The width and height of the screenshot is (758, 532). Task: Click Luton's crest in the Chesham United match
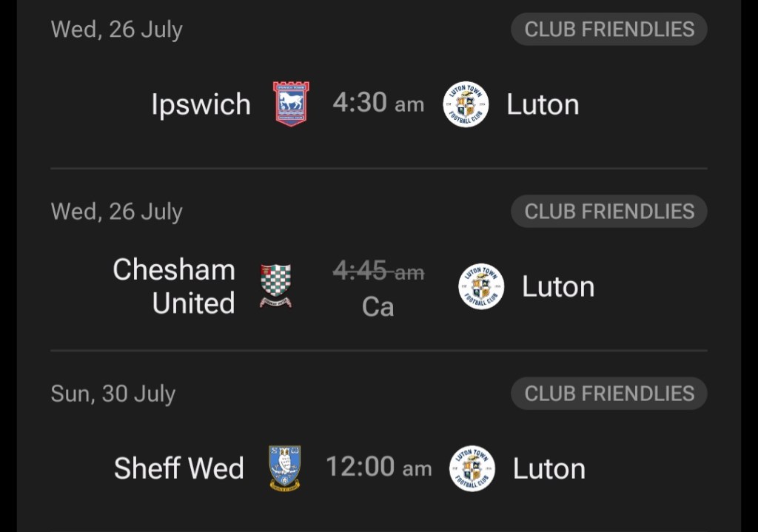pyautogui.click(x=481, y=286)
